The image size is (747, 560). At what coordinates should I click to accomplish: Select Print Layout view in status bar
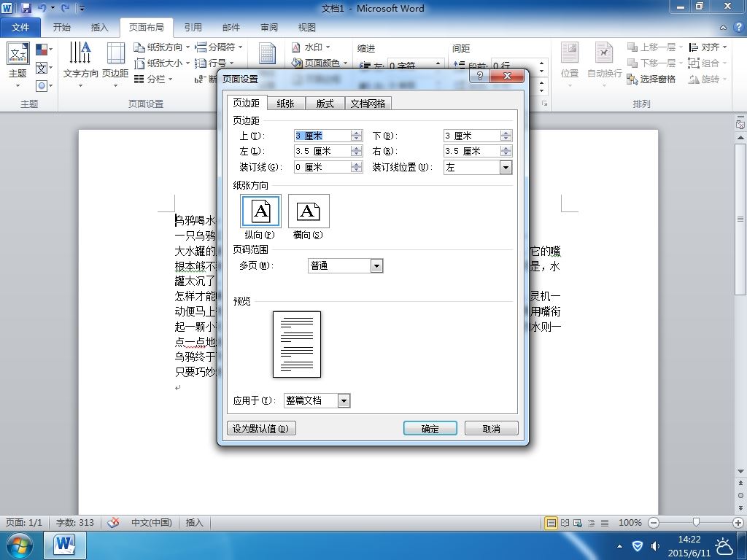[551, 523]
